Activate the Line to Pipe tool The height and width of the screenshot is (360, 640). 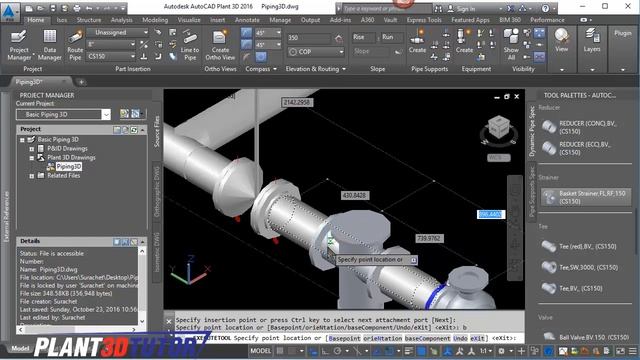[190, 45]
